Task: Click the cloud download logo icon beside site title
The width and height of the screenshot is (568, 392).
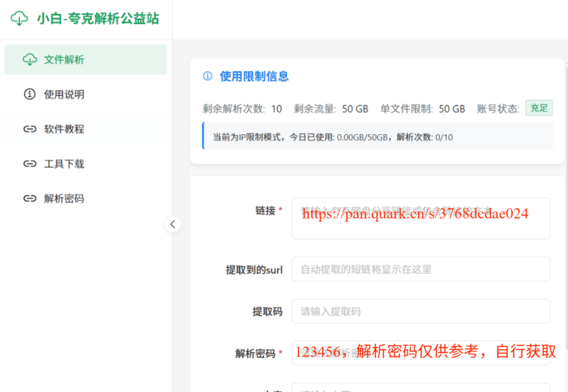Action: pyautogui.click(x=19, y=18)
